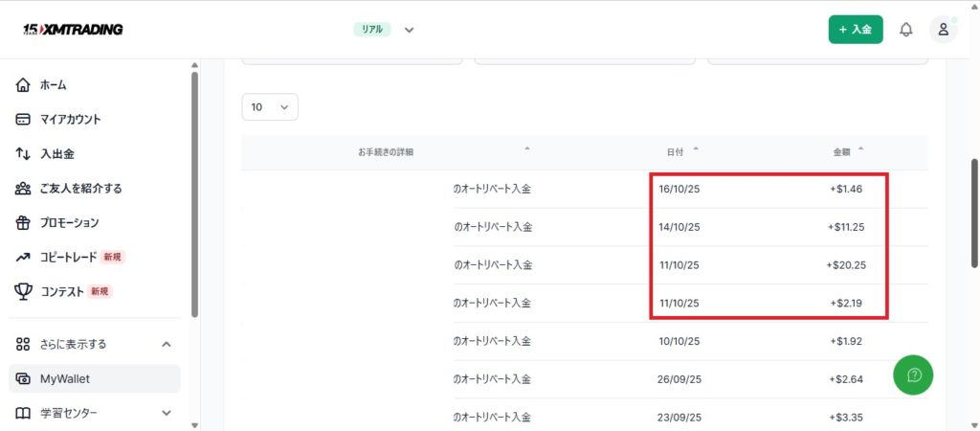Image resolution: width=980 pixels, height=431 pixels.
Task: Select MyWallet in the sidebar
Action: tap(64, 379)
